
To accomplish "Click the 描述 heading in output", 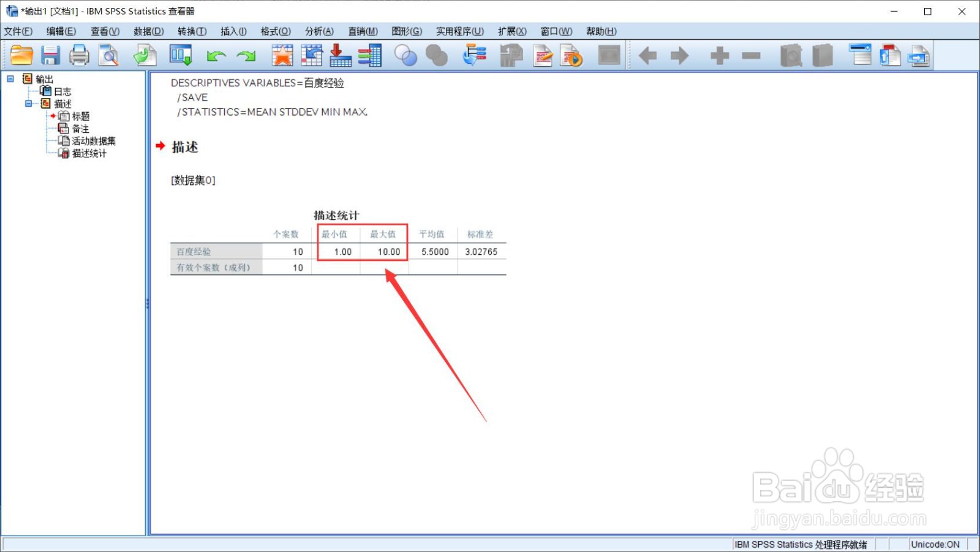I will 185,147.
